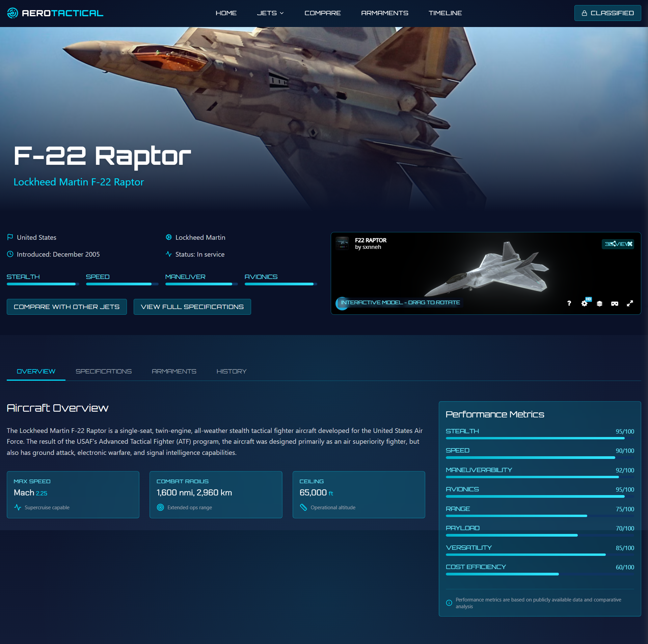This screenshot has height=644, width=648.
Task: Click the Versatility 85/100 metric bar
Action: [540, 555]
